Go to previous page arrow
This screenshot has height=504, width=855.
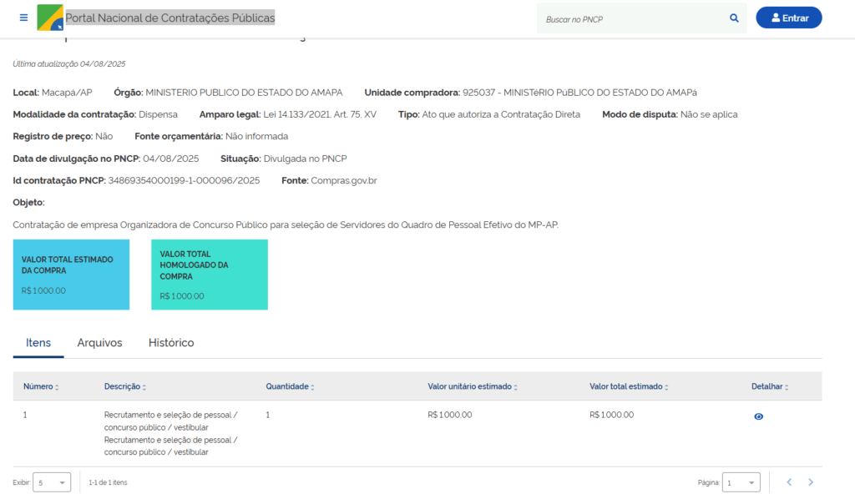(x=788, y=482)
